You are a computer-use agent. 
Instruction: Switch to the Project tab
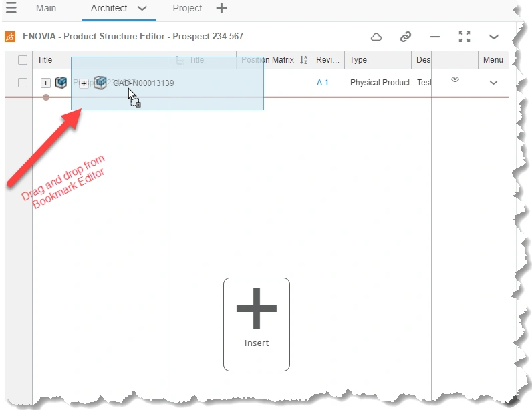point(187,8)
